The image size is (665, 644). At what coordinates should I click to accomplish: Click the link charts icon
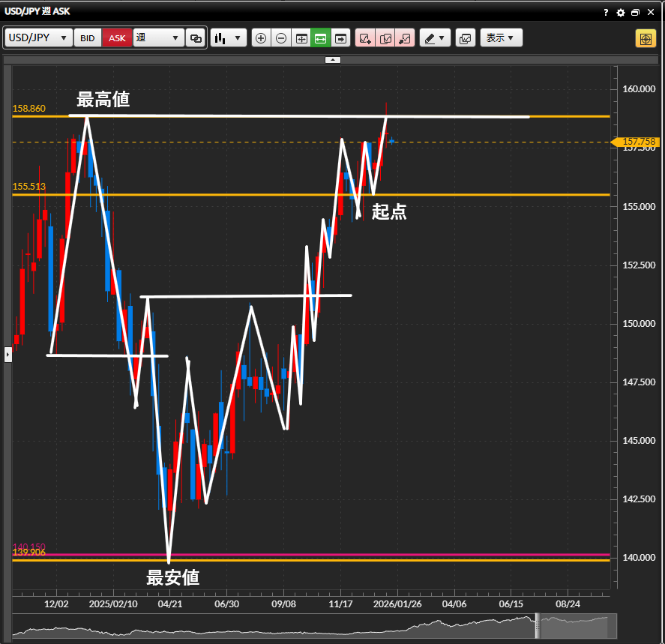click(x=196, y=38)
